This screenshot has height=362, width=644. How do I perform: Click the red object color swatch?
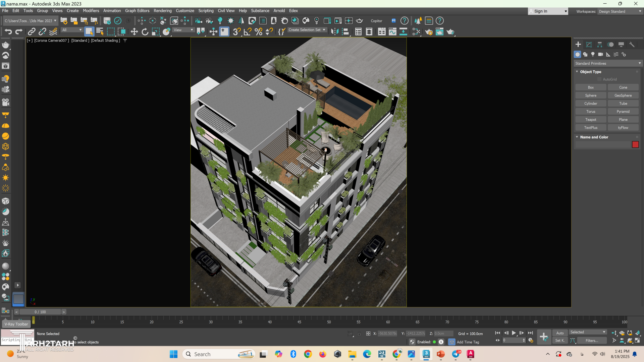tap(635, 144)
